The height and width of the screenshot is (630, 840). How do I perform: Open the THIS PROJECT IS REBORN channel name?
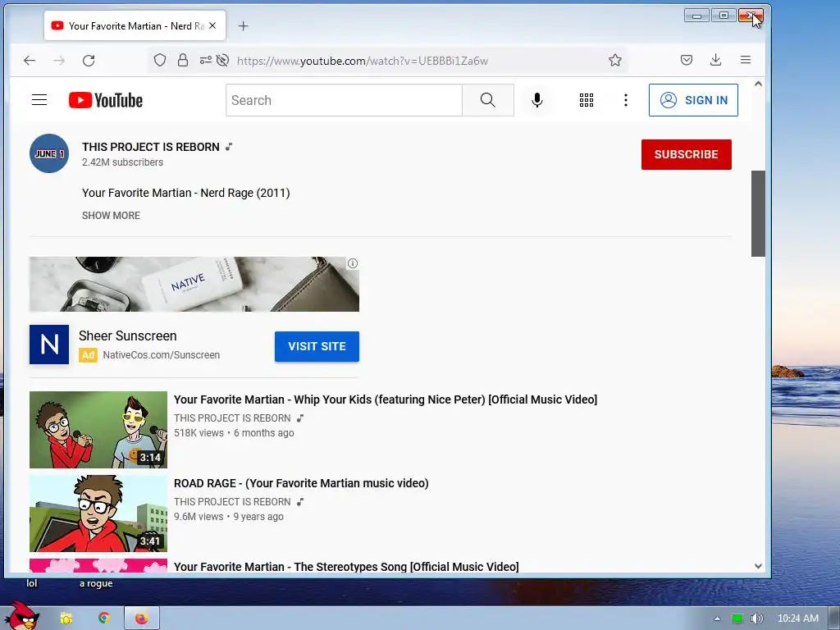tap(151, 147)
